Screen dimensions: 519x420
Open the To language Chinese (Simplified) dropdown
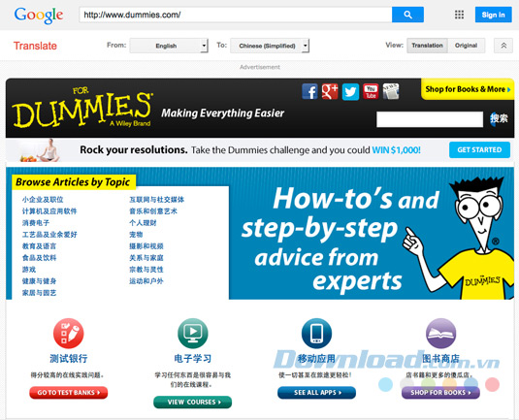(270, 46)
